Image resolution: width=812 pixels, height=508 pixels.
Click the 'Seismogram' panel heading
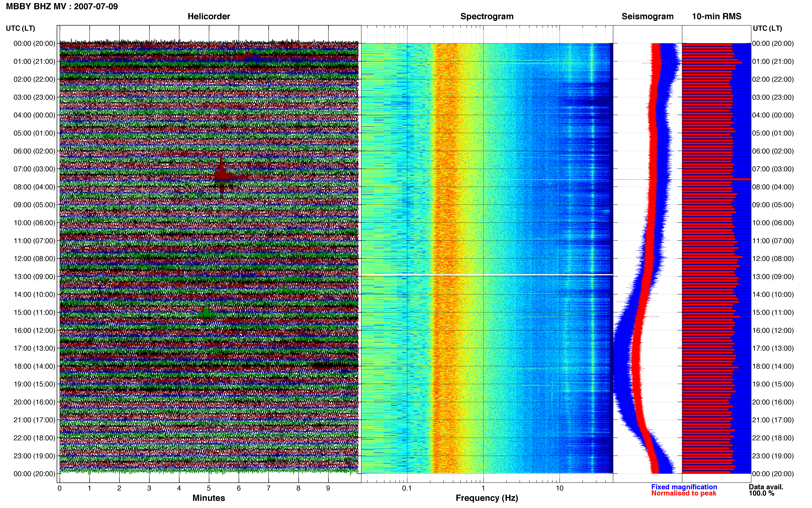coord(648,16)
